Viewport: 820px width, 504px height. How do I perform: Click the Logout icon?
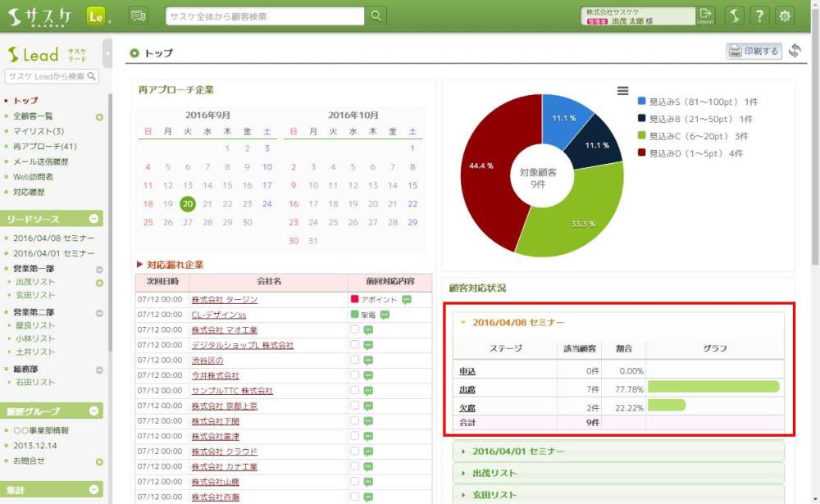(x=705, y=16)
